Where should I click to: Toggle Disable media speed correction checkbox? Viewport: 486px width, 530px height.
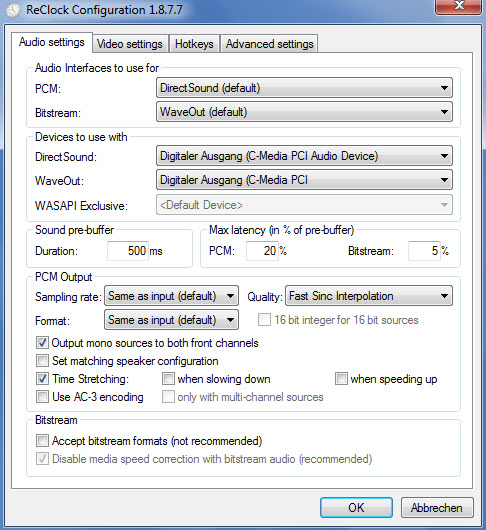pos(42,459)
